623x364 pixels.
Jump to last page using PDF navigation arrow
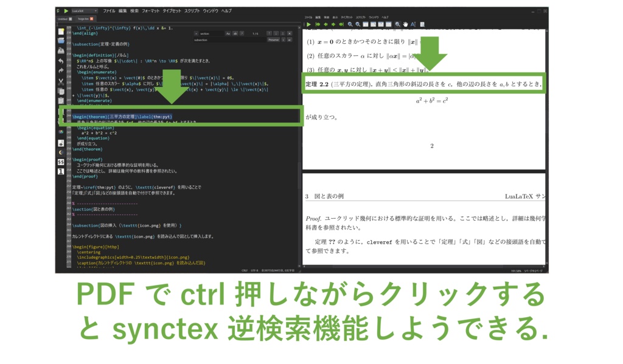(x=341, y=25)
